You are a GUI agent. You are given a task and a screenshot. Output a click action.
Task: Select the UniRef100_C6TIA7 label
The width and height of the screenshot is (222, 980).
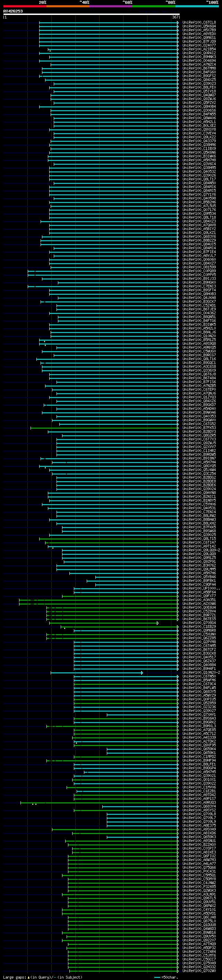(199, 543)
